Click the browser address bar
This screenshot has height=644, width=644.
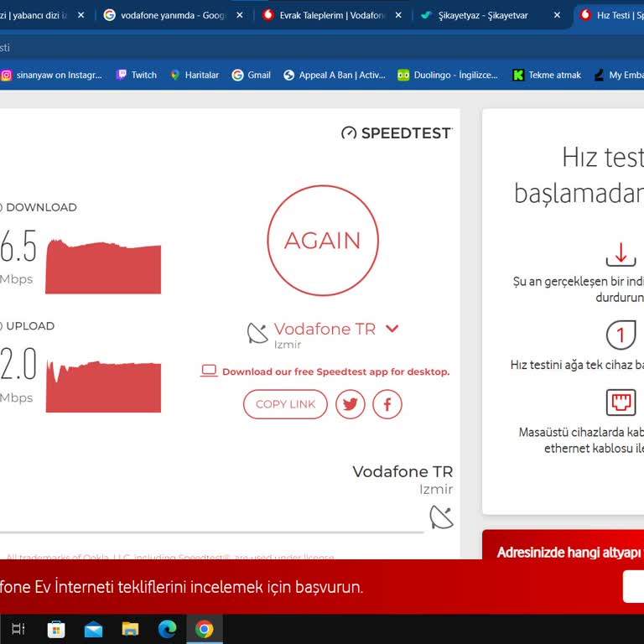(x=322, y=48)
